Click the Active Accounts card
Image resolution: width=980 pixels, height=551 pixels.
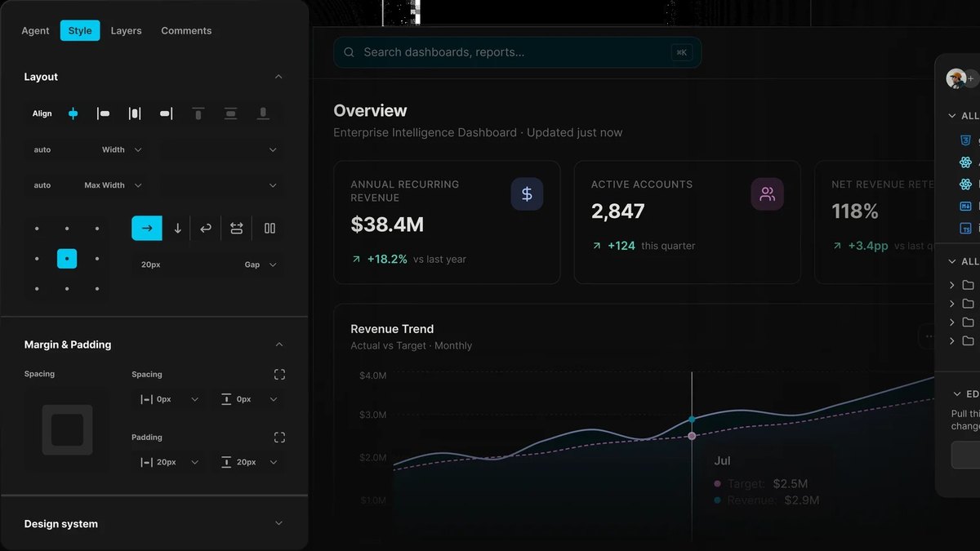point(687,222)
